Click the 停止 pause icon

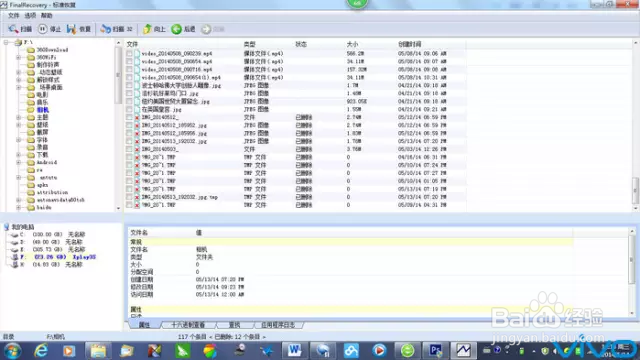click(x=42, y=29)
